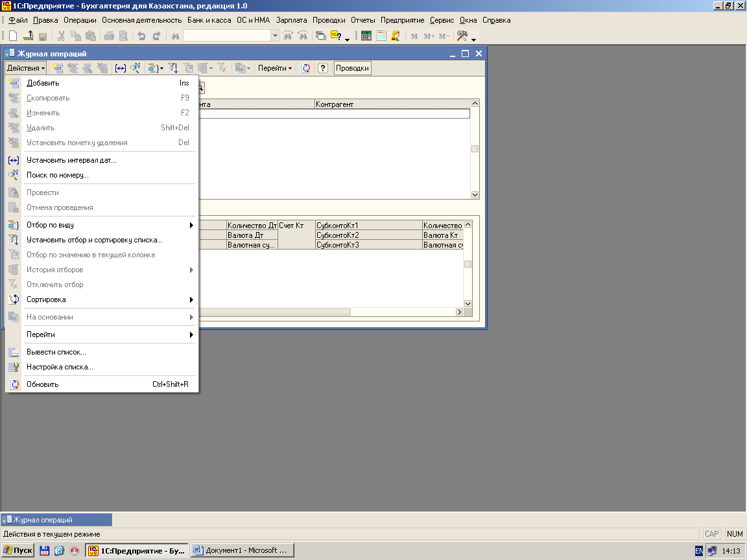
Task: Switch to Документ1 - Microsoft Word taskbar button
Action: click(243, 550)
